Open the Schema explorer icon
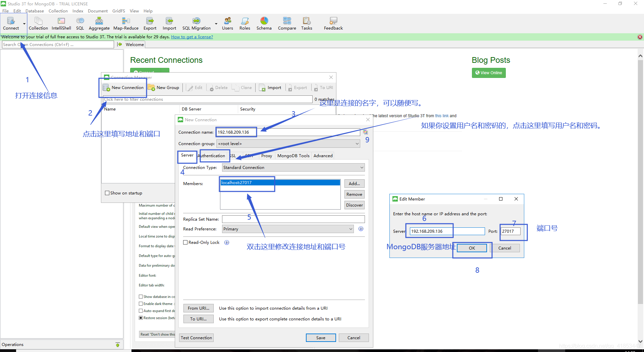This screenshot has height=352, width=644. (x=264, y=24)
